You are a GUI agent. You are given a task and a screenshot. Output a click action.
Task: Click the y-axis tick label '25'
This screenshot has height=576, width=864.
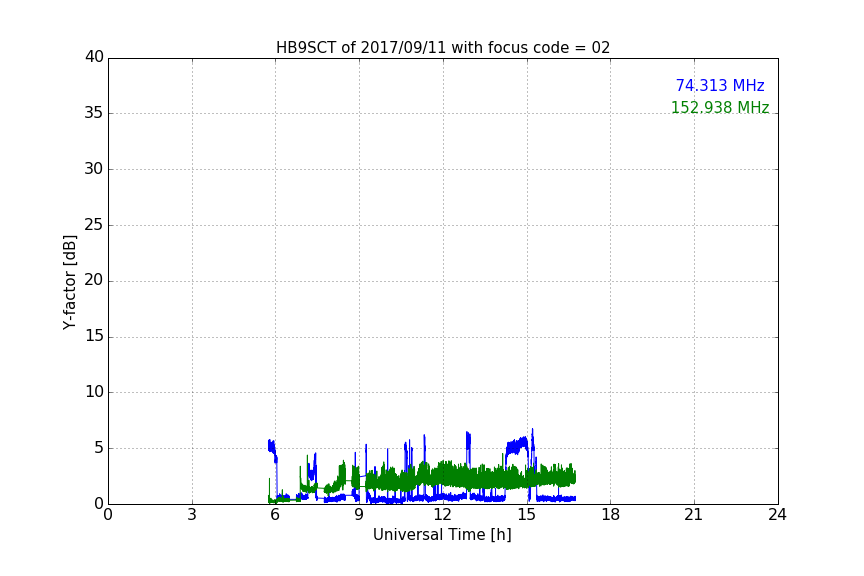94,224
